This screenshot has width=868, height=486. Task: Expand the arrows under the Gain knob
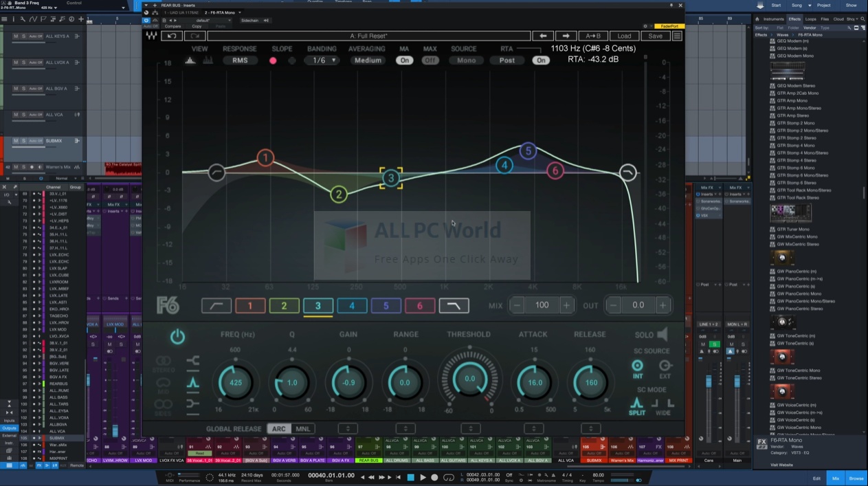pyautogui.click(x=348, y=429)
